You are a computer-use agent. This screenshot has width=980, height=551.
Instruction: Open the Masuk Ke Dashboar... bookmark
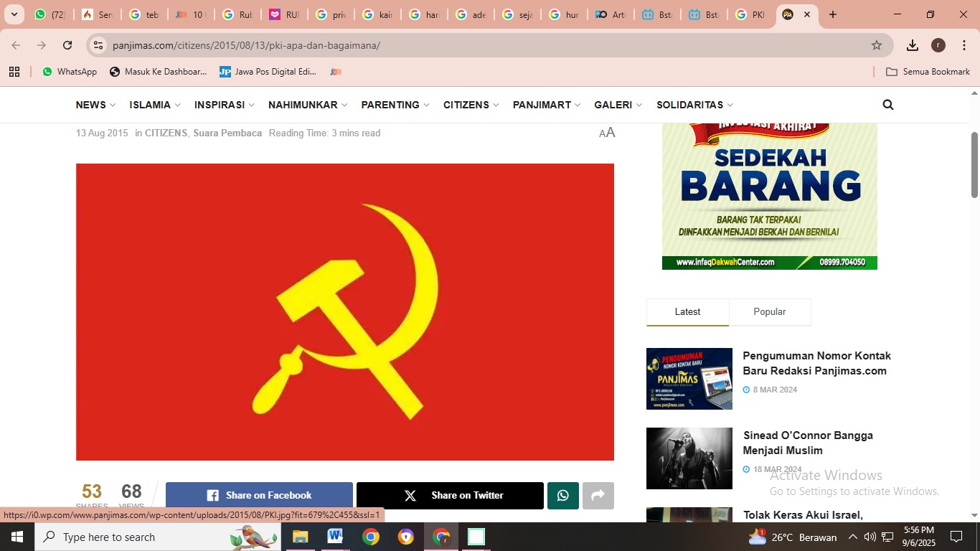coord(158,72)
